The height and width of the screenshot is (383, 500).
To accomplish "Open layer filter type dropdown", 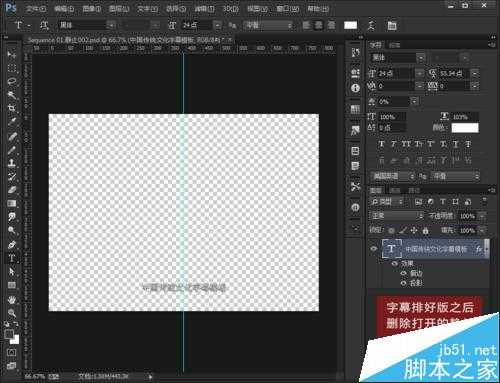I will tap(387, 202).
